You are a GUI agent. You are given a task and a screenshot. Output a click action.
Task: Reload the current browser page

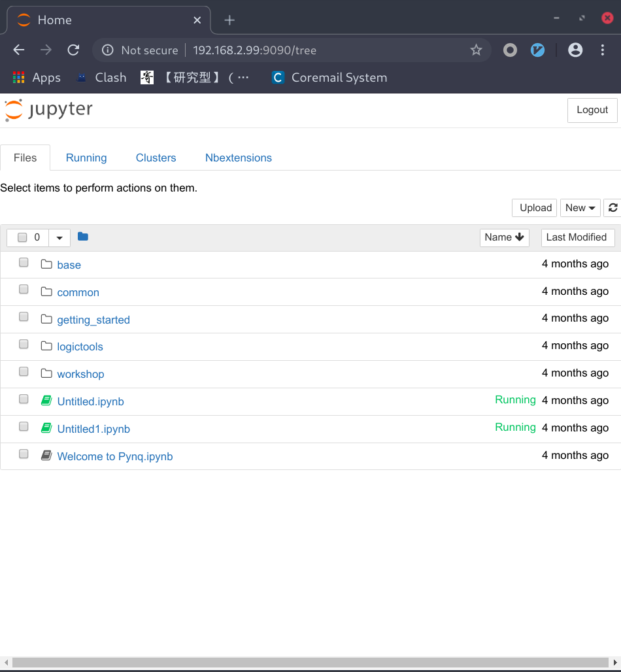(73, 50)
